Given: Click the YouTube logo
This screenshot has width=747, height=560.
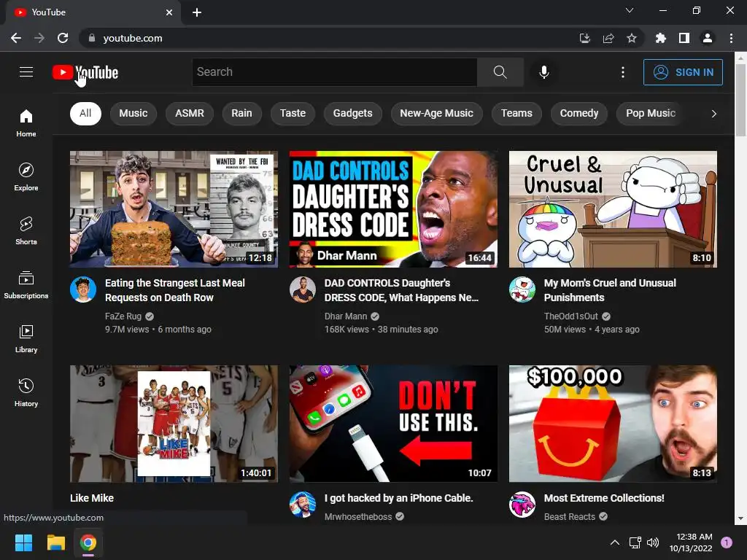Looking at the screenshot, I should (85, 72).
